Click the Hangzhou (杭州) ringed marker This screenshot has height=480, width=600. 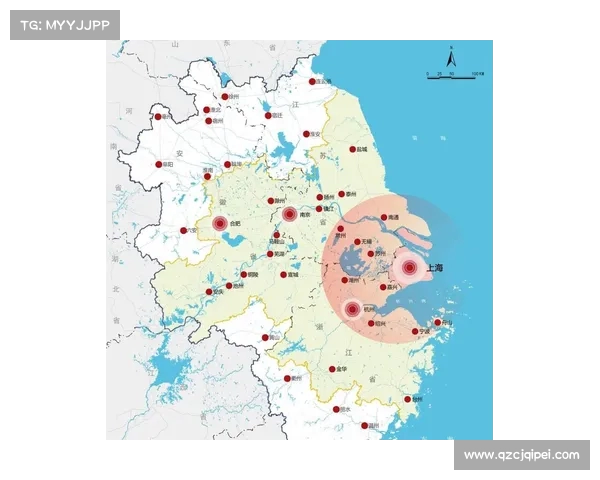(353, 309)
